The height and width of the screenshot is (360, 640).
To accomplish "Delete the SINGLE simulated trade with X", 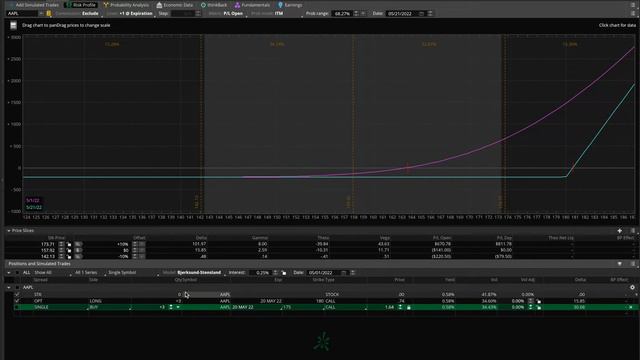I will (x=631, y=307).
